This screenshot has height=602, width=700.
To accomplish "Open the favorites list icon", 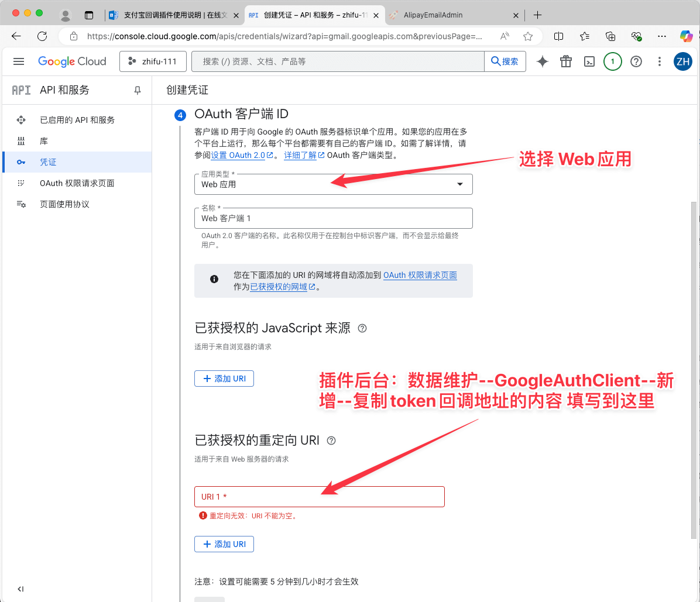I will 584,36.
